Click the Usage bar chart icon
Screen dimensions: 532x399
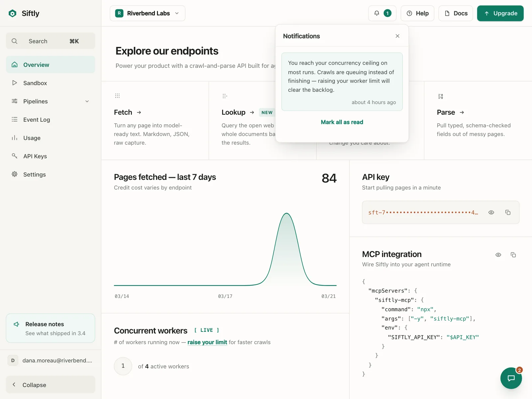click(15, 138)
